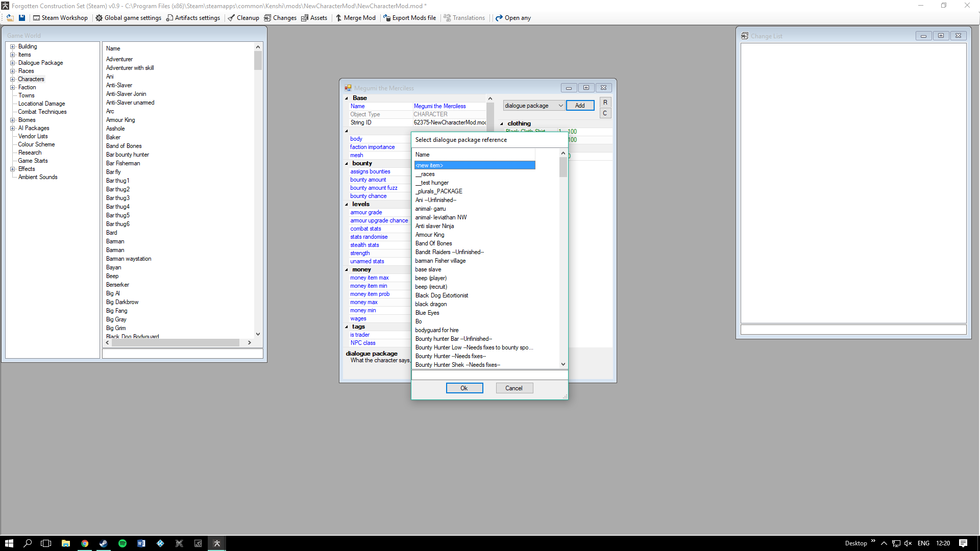Open Artifacts settings
This screenshot has width=980, height=551.
[x=193, y=18]
